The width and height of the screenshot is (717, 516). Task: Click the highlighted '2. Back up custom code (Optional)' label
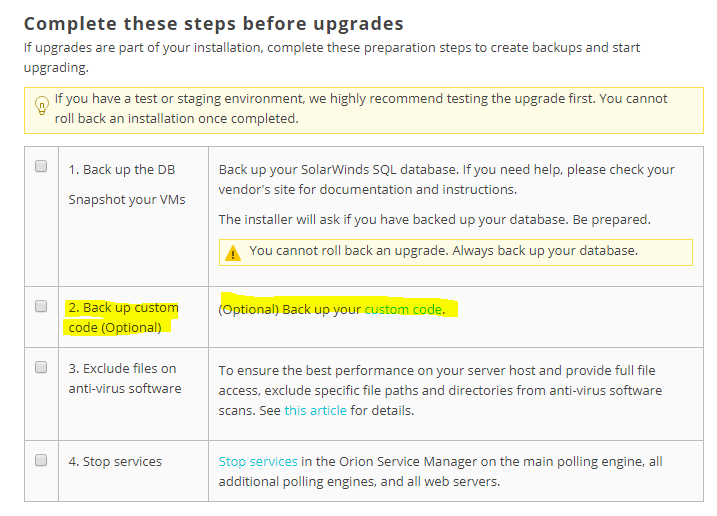point(123,317)
